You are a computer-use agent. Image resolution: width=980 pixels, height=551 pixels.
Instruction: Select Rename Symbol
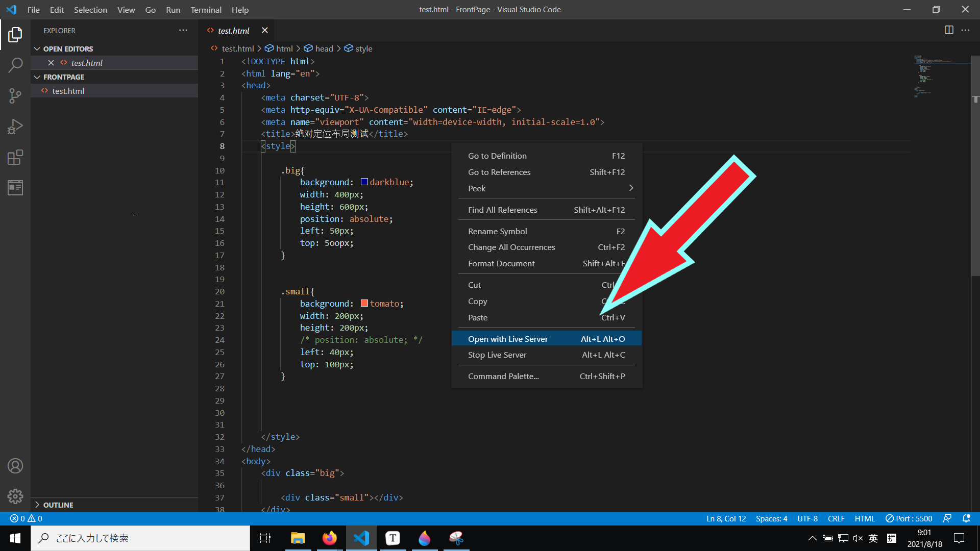coord(546,232)
